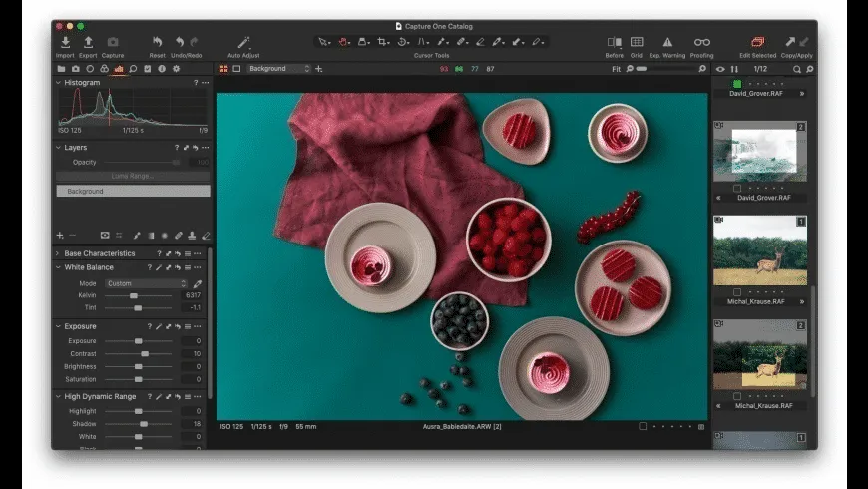The height and width of the screenshot is (489, 868).
Task: Select the red Pan hand cursor tool
Action: click(344, 42)
